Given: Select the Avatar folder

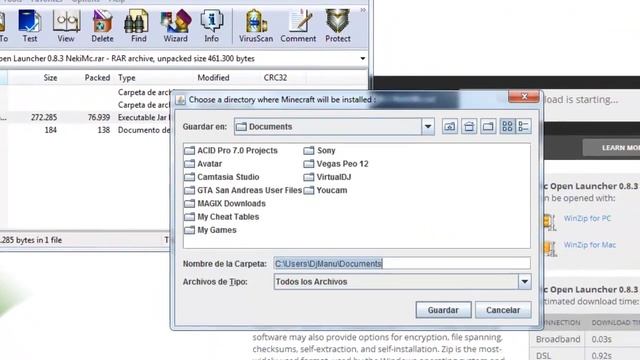Looking at the screenshot, I should (x=203, y=164).
